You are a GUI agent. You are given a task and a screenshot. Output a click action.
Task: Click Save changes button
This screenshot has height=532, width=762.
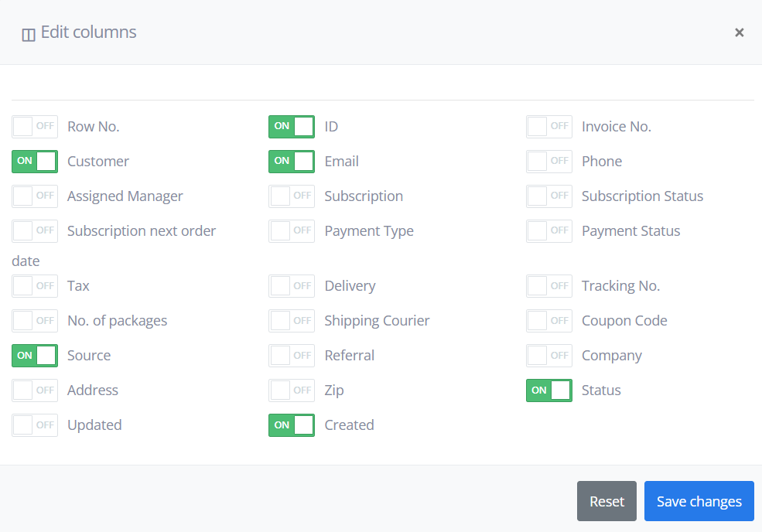pyautogui.click(x=699, y=501)
